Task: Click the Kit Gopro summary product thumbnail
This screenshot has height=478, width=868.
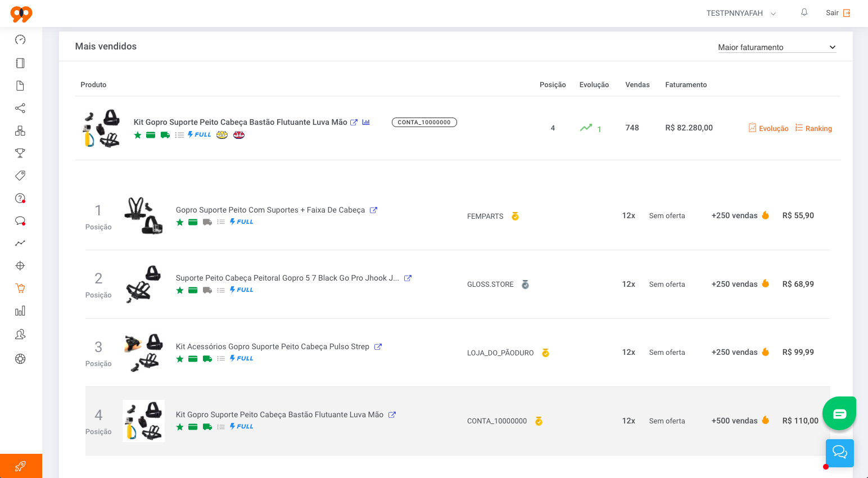Action: [102, 128]
